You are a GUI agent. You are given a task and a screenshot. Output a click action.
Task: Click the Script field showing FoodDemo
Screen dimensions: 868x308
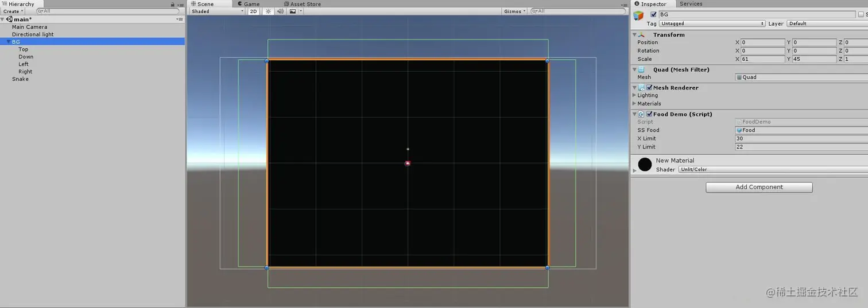coord(801,122)
